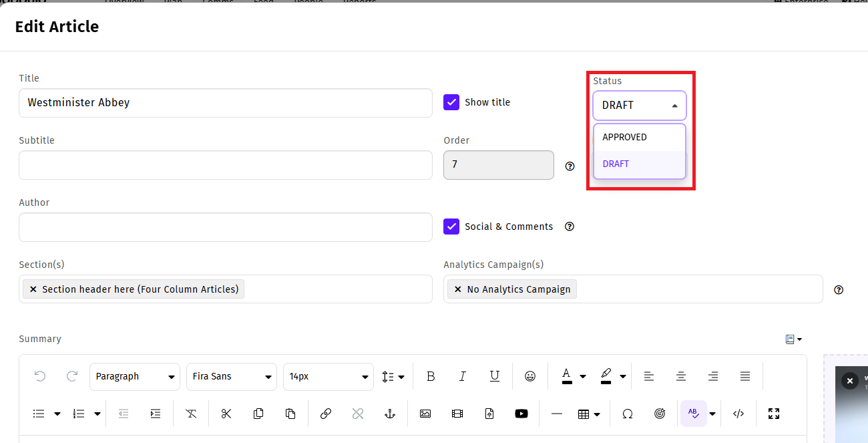Toggle the Social & Comments checkbox

451,227
